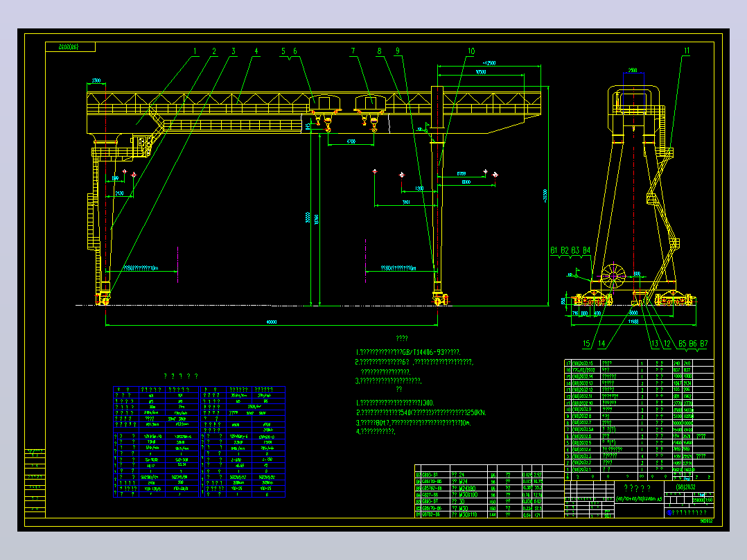The image size is (747, 560).
Task: Select the B7 callout label
Action: [703, 343]
